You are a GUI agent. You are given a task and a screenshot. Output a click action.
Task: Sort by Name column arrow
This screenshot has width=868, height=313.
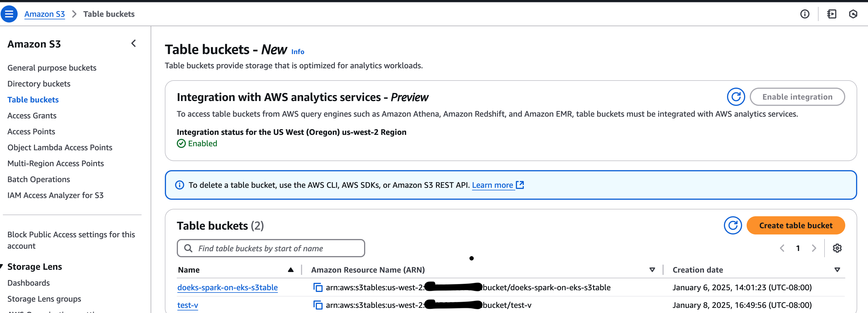(x=290, y=270)
